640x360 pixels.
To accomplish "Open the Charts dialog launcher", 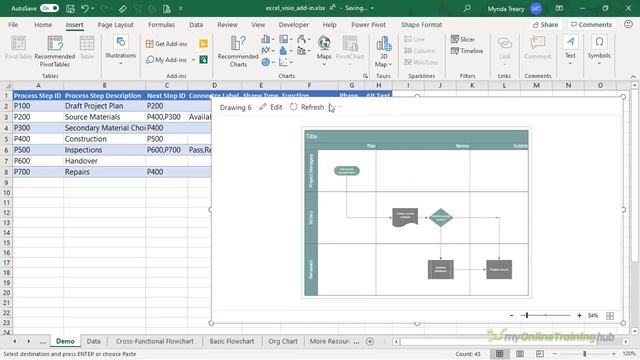I will pos(365,76).
